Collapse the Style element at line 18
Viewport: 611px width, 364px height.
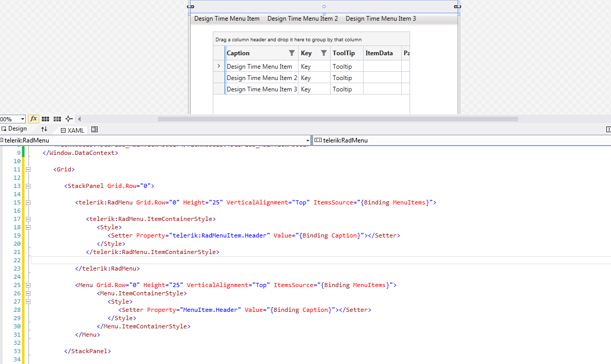pos(28,227)
